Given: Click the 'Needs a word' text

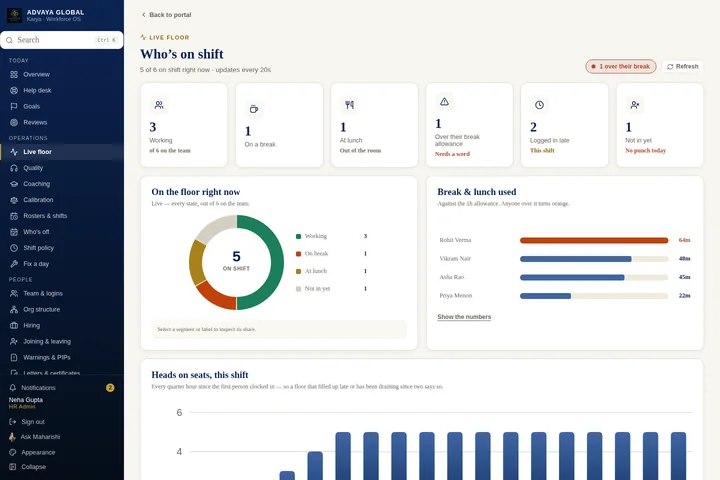Looking at the screenshot, I should (x=452, y=154).
